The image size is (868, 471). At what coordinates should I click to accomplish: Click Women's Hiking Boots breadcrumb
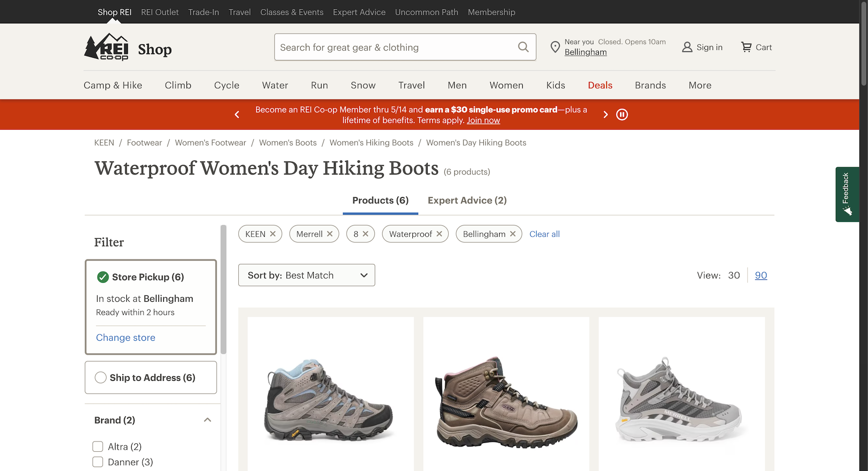(x=371, y=143)
